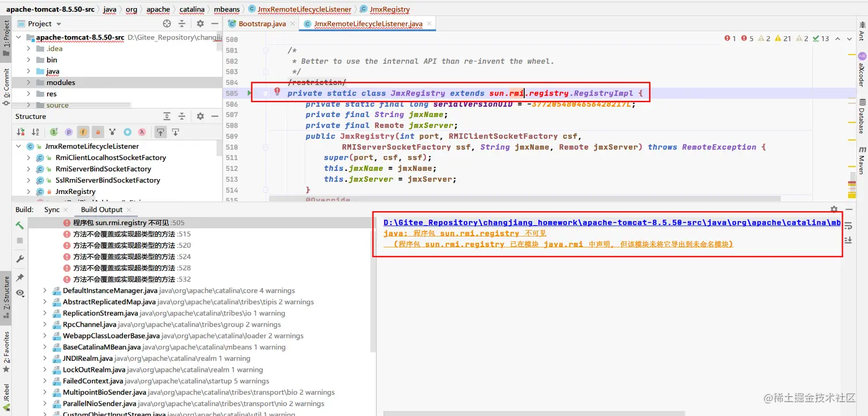Screen dimensions: 868x416
Task: Open Build panel settings gear
Action: point(834,209)
